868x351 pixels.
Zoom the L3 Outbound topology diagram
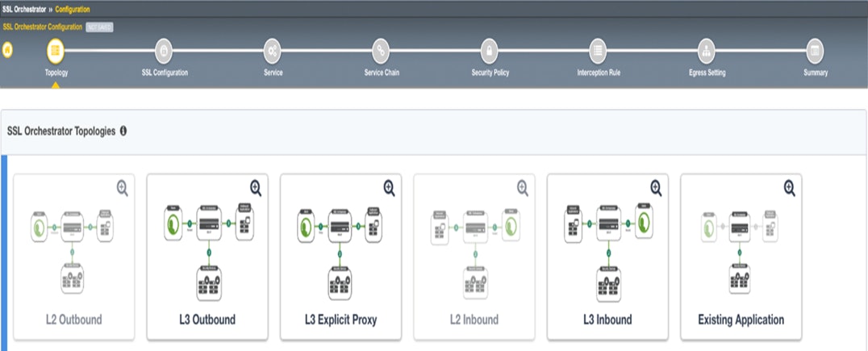pos(256,188)
